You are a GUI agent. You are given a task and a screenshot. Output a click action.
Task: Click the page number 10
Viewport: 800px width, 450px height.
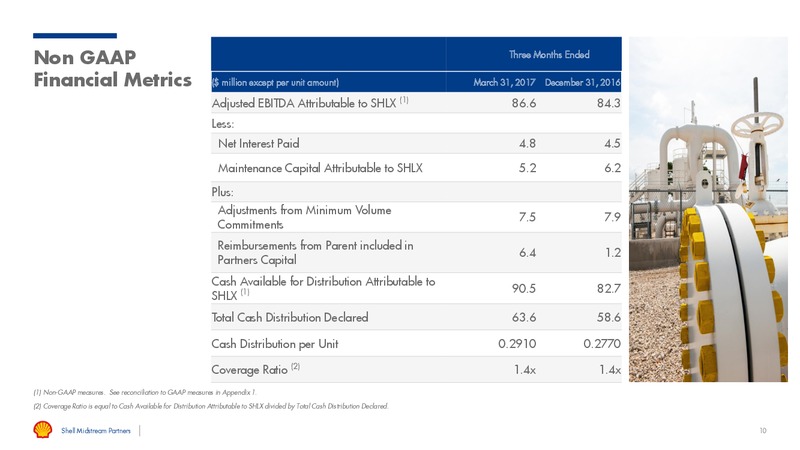click(763, 431)
